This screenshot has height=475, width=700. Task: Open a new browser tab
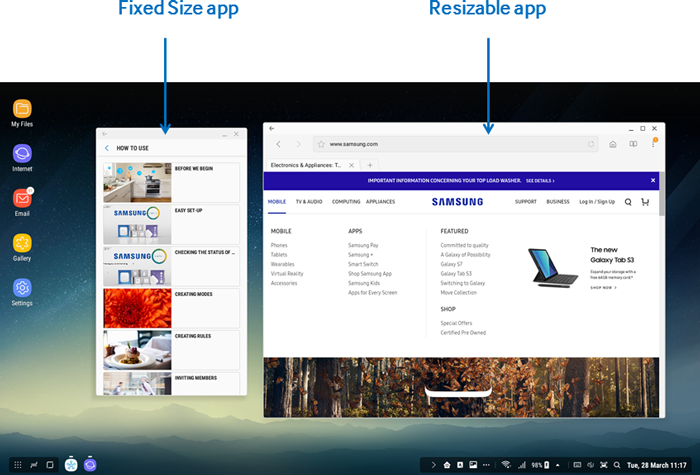(x=370, y=165)
